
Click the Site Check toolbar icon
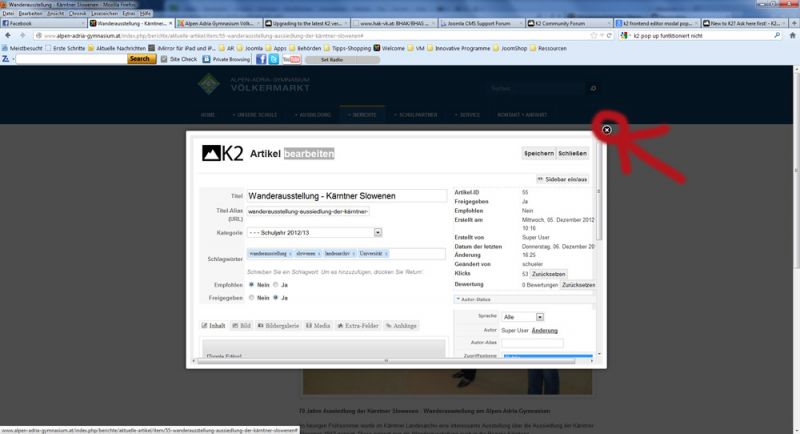[179, 60]
